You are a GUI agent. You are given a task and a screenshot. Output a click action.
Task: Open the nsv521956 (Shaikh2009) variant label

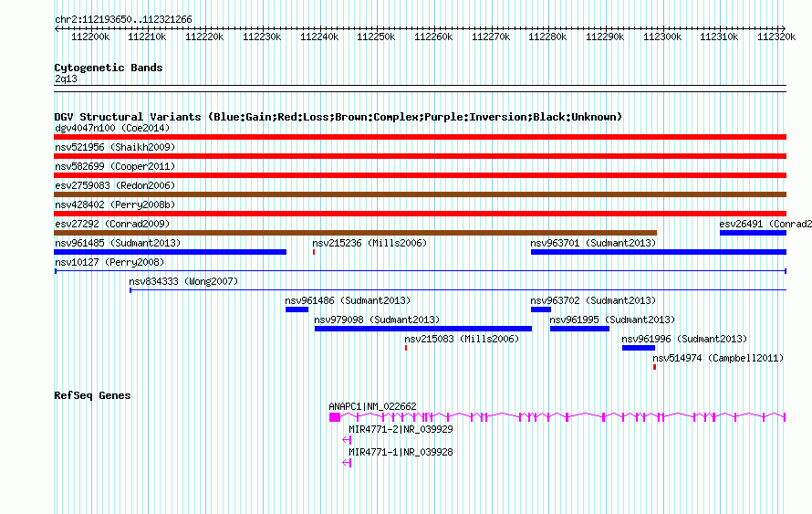pos(115,147)
